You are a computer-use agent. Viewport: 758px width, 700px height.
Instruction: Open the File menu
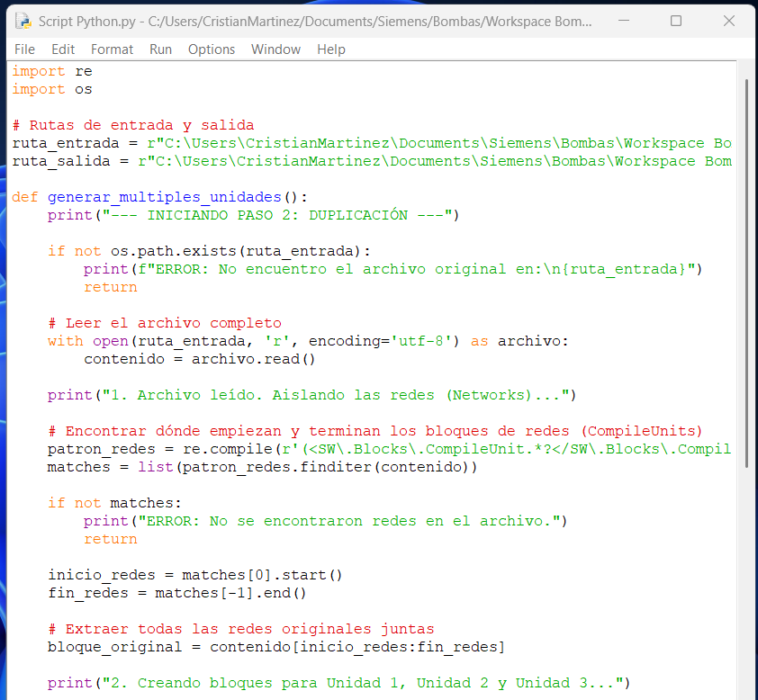coord(24,49)
